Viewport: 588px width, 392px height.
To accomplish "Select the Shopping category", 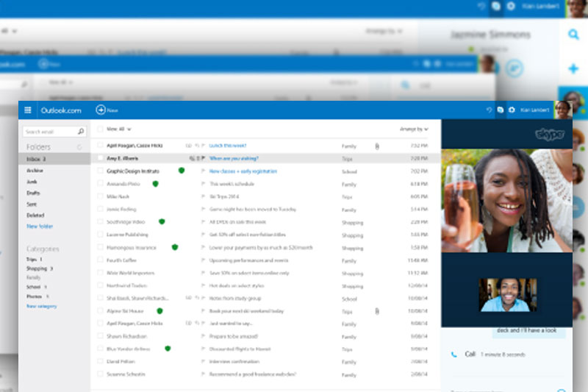I will [37, 268].
